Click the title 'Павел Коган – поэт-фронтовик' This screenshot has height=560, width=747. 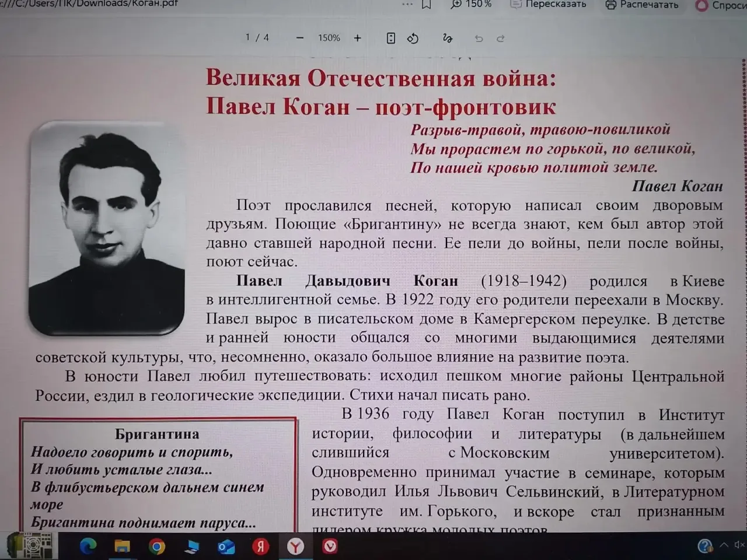pos(381,107)
